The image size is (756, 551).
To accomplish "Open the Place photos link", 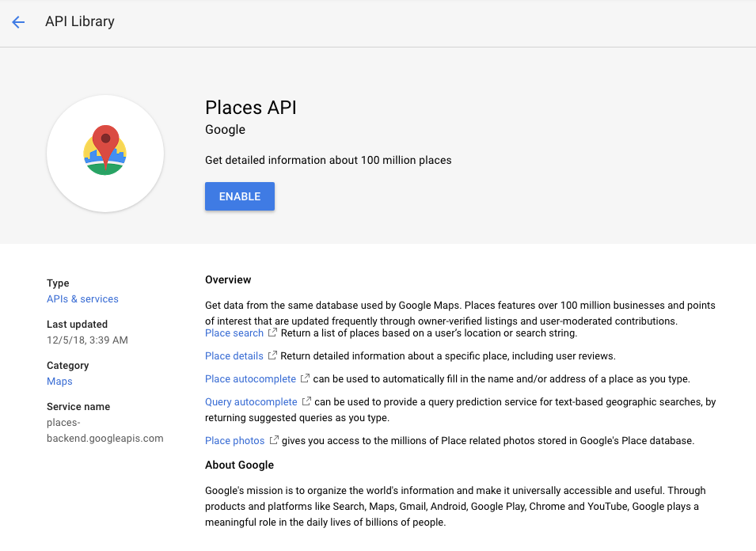I will (x=234, y=441).
